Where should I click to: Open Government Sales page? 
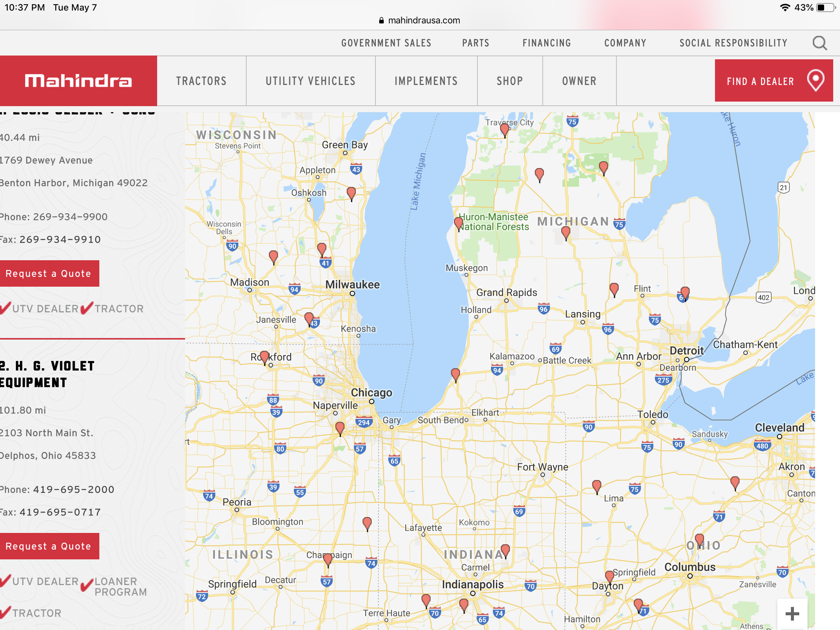(386, 43)
